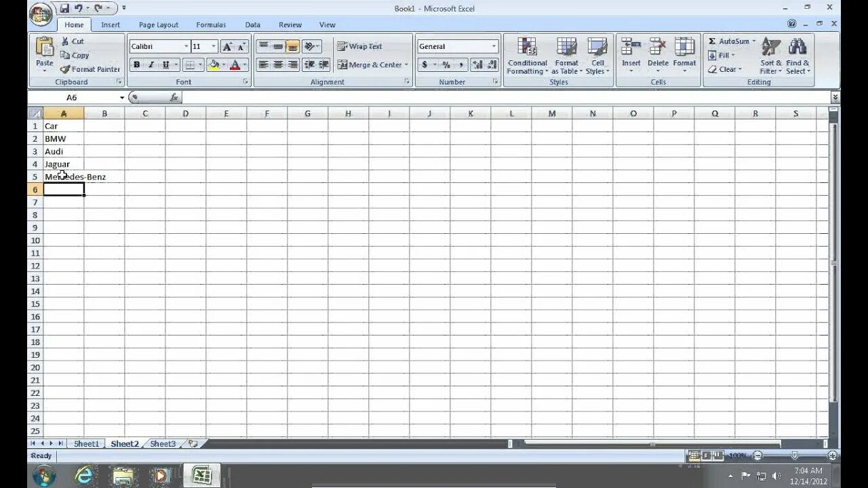Toggle top vertical alignment

[x=263, y=46]
